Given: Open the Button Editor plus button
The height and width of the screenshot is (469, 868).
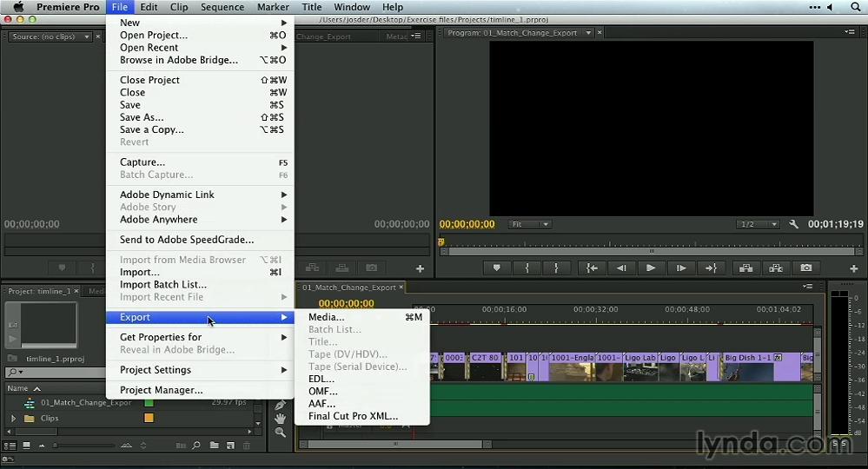Looking at the screenshot, I should [x=854, y=269].
